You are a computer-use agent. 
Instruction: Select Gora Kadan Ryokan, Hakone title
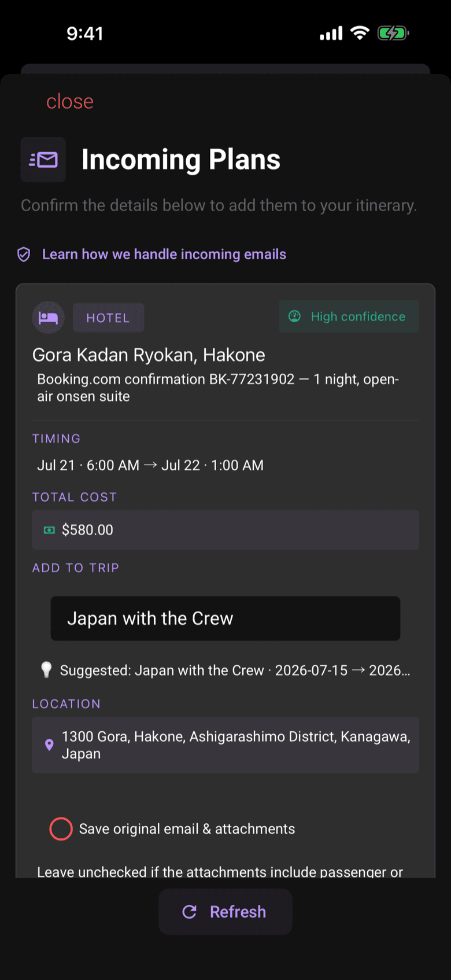click(149, 355)
